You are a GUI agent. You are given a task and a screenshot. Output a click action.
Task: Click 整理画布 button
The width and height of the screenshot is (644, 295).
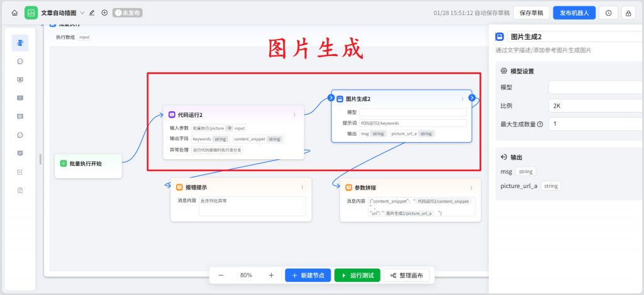407,276
